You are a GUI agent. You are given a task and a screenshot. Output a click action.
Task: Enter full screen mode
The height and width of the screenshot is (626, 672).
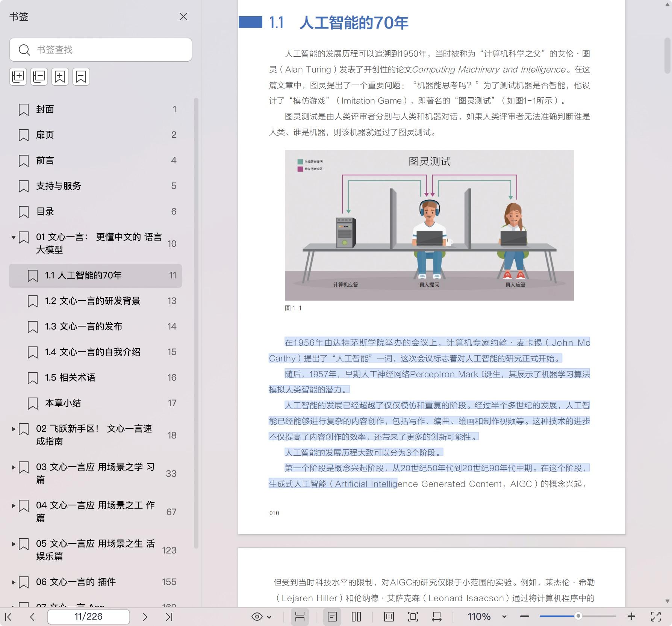pyautogui.click(x=656, y=617)
